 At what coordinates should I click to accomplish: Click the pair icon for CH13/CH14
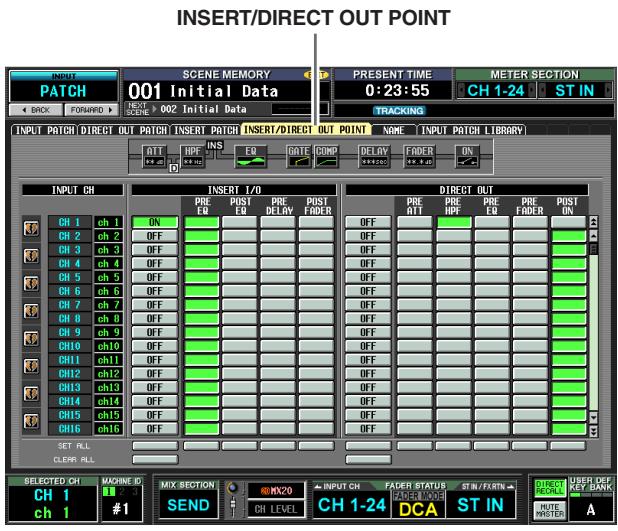(x=32, y=394)
